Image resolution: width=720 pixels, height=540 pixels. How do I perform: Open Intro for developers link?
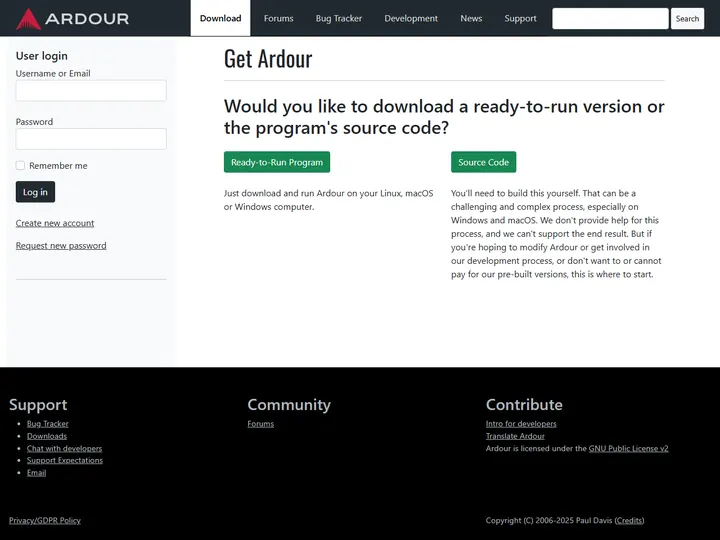pyautogui.click(x=521, y=424)
